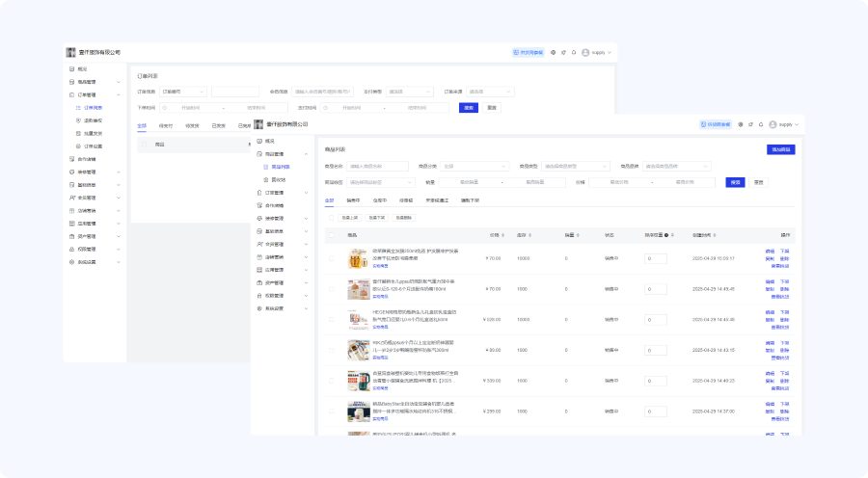Tick the checkbox for the ¥339.00 product row
The height and width of the screenshot is (478, 868).
click(333, 381)
